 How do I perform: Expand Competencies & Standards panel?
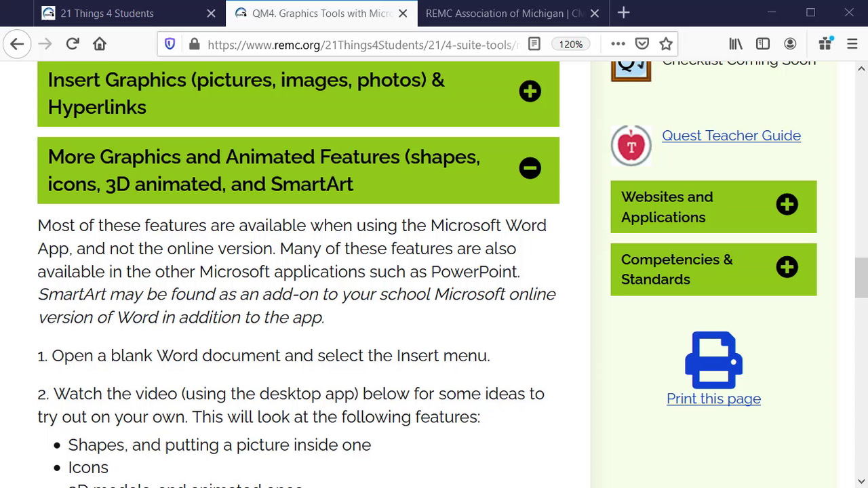[x=787, y=267]
